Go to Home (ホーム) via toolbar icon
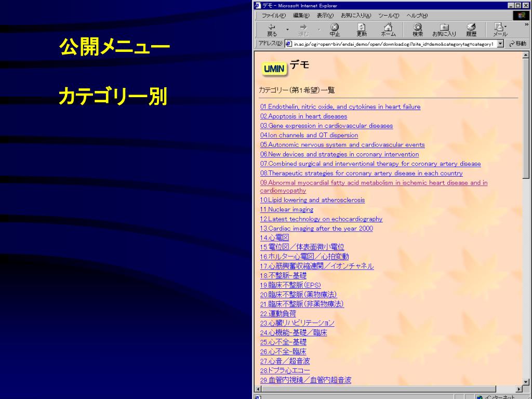This screenshot has height=399, width=532. 388,30
